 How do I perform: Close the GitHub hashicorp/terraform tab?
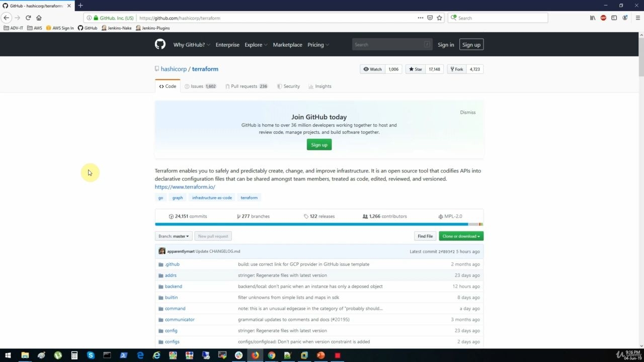point(69,6)
